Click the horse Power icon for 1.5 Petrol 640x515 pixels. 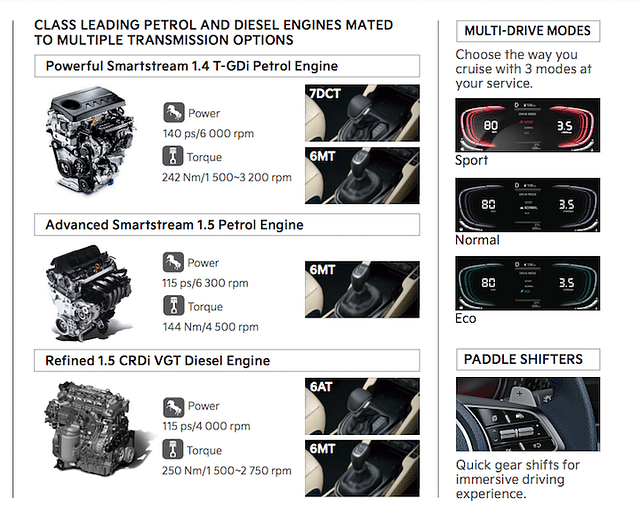(173, 262)
